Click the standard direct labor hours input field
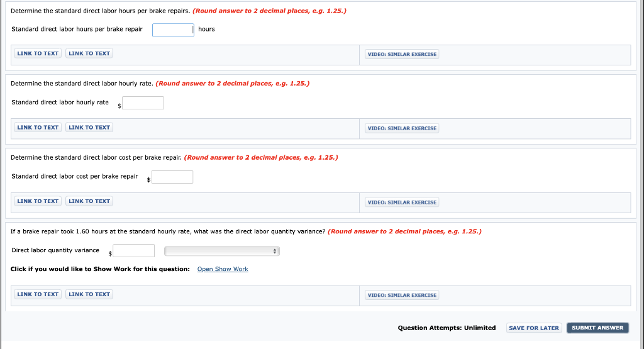Screen dimensions: 644x349 tap(173, 30)
